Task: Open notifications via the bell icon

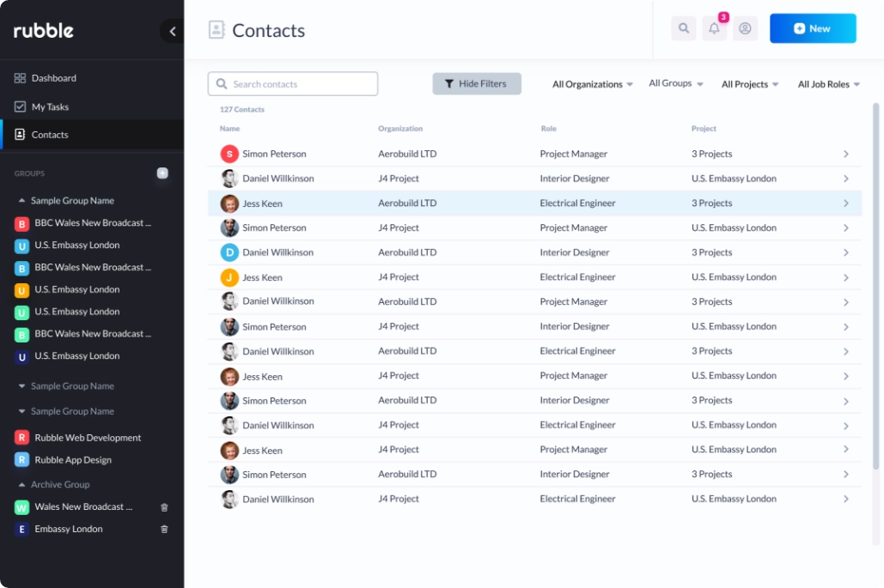Action: pyautogui.click(x=714, y=27)
